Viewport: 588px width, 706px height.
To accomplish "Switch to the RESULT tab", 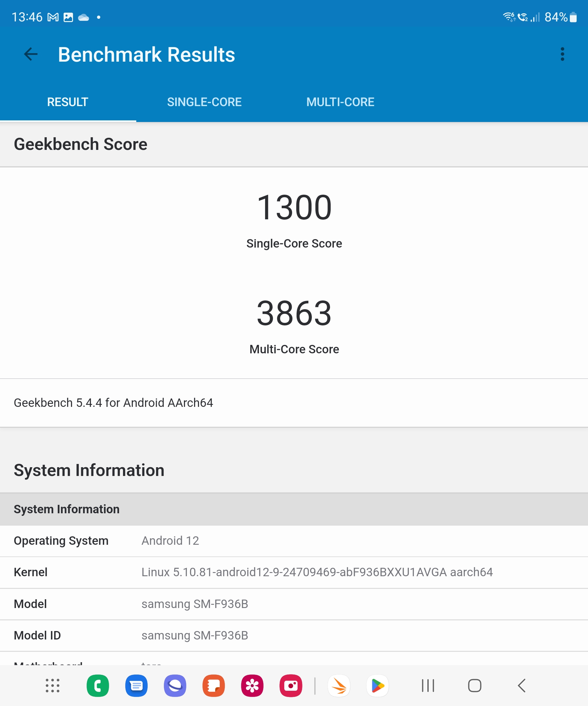I will 67,102.
